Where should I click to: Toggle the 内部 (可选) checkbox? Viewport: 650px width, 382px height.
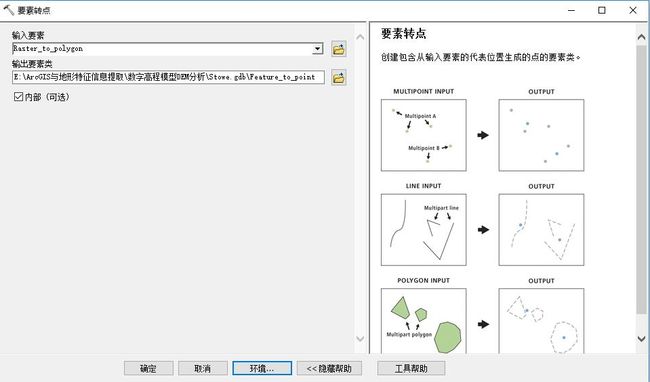(18, 97)
